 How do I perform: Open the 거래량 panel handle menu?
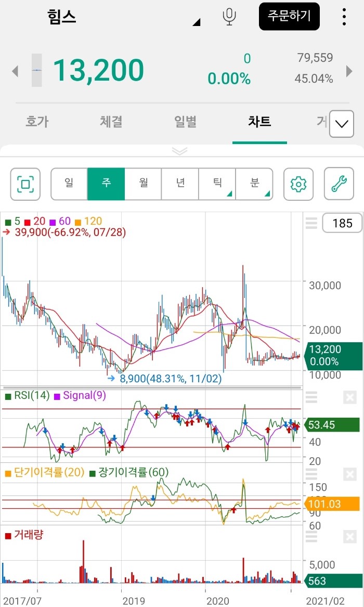coord(311,537)
